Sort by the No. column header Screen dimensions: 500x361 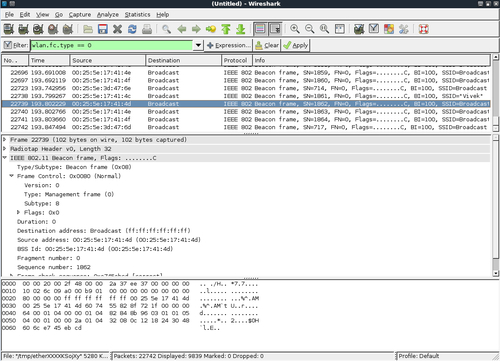(x=15, y=60)
